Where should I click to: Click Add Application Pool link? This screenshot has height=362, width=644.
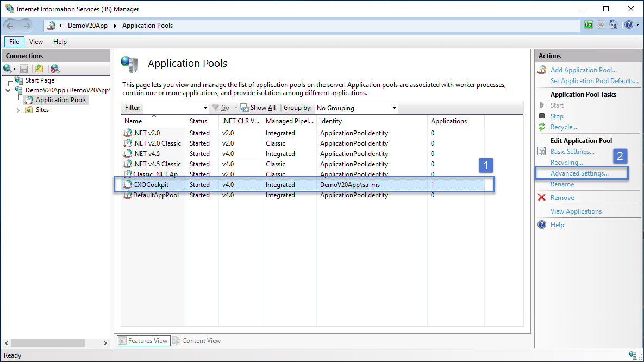583,70
